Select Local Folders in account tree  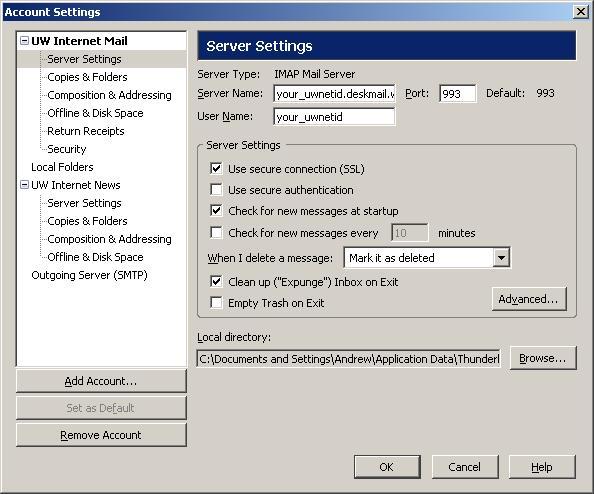point(62,167)
